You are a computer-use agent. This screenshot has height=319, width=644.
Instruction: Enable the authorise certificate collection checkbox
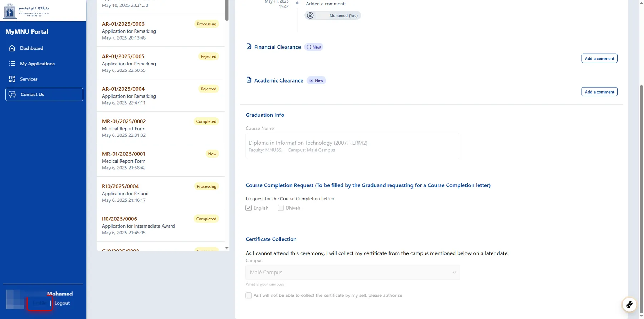249,295
